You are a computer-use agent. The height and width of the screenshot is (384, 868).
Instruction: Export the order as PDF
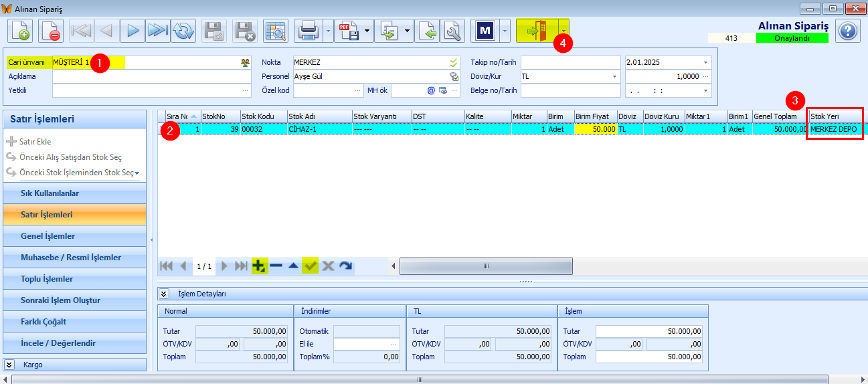349,31
